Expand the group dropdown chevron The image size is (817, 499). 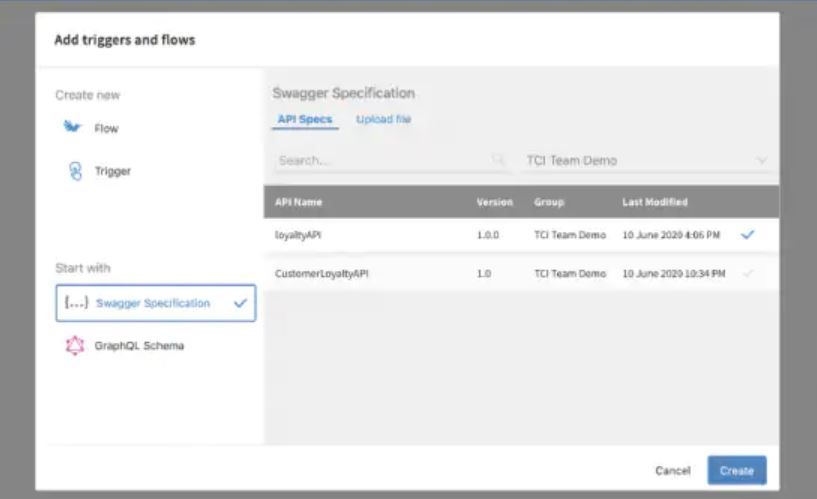[x=762, y=160]
